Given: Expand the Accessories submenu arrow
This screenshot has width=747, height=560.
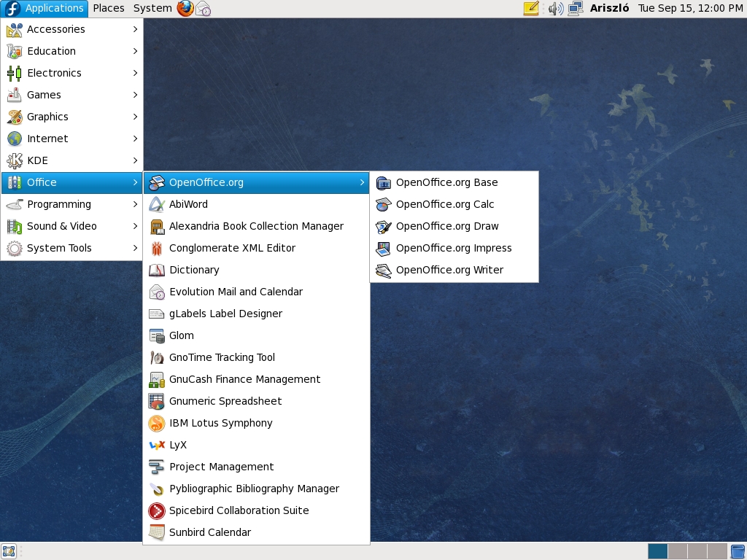Looking at the screenshot, I should (x=135, y=29).
